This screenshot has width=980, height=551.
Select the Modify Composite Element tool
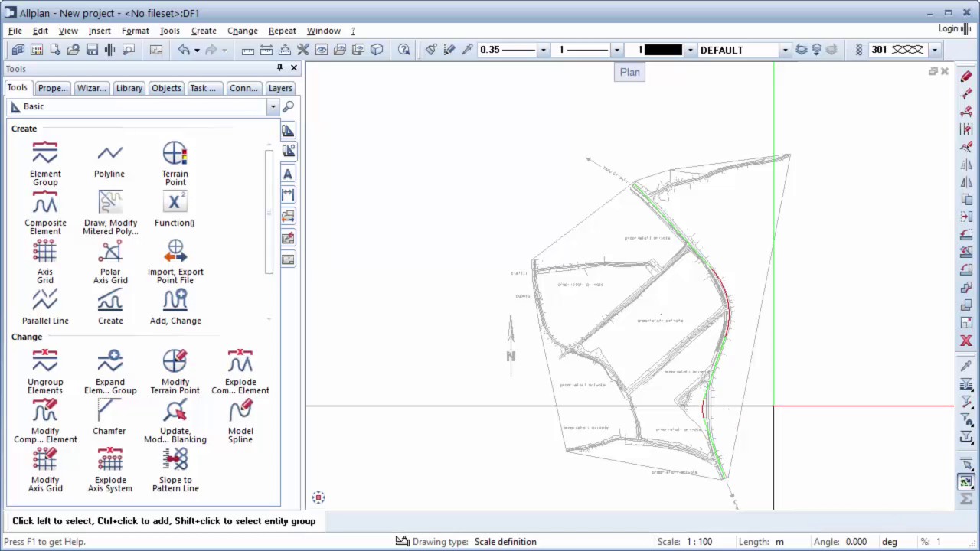point(45,421)
